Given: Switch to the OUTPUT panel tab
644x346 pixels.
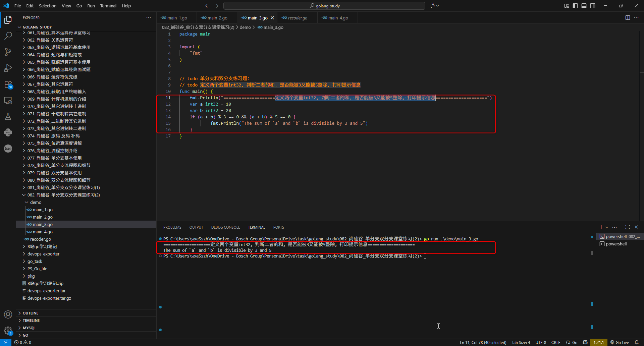Looking at the screenshot, I should [196, 227].
